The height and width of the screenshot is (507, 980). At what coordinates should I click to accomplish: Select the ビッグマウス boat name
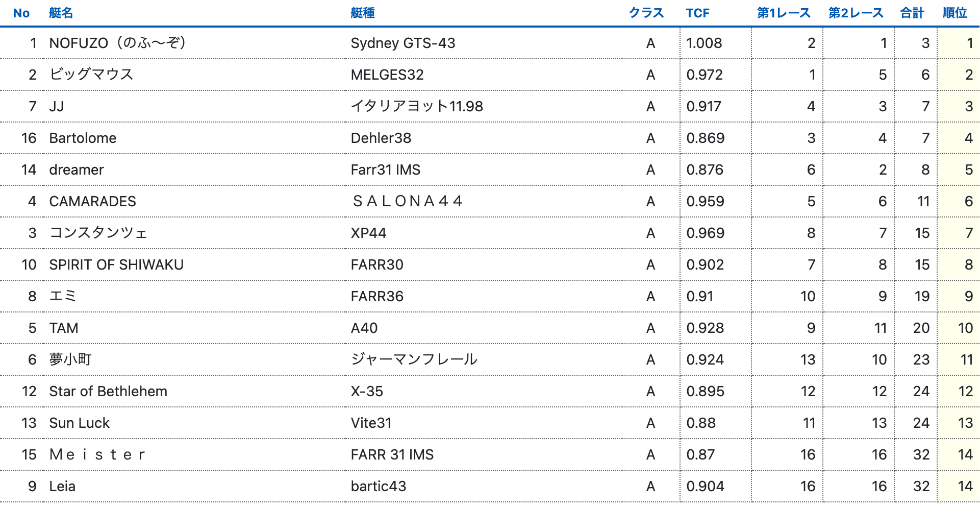[x=91, y=75]
